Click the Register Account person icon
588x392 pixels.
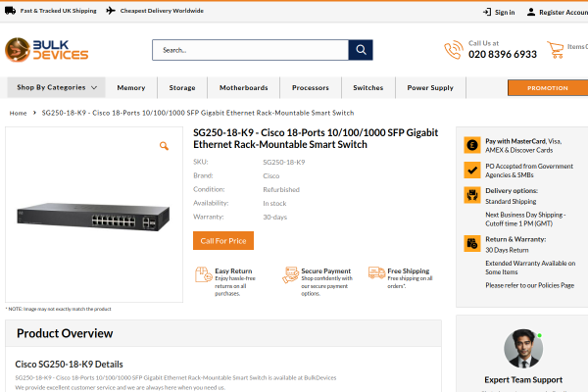coord(531,12)
